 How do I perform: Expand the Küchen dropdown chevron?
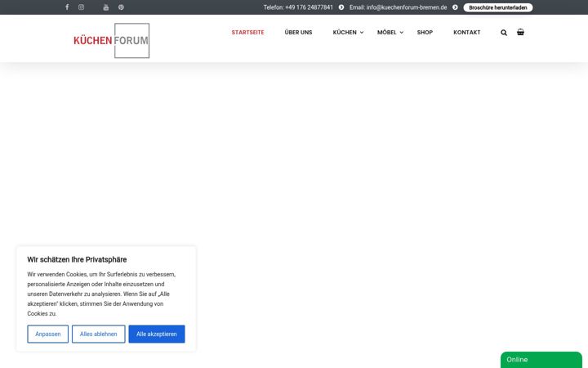coord(362,33)
